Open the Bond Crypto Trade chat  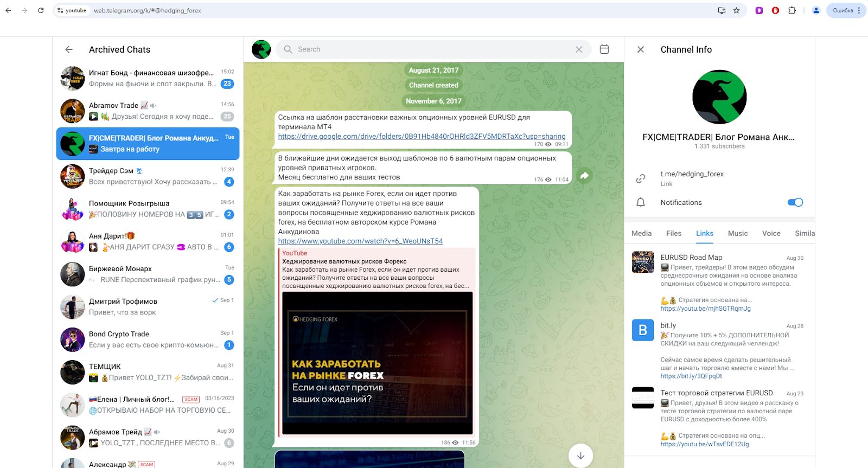148,339
